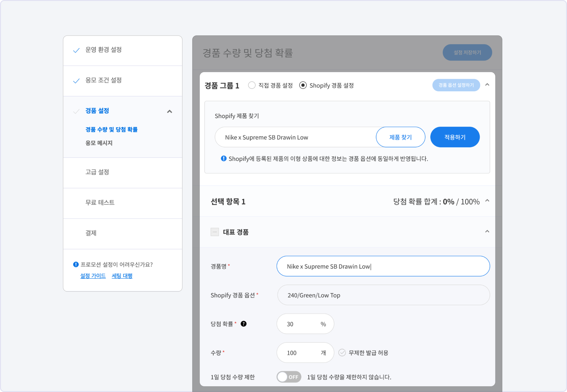The height and width of the screenshot is (392, 567).
Task: Collapse the 선택 항목 1 section
Action: point(487,201)
